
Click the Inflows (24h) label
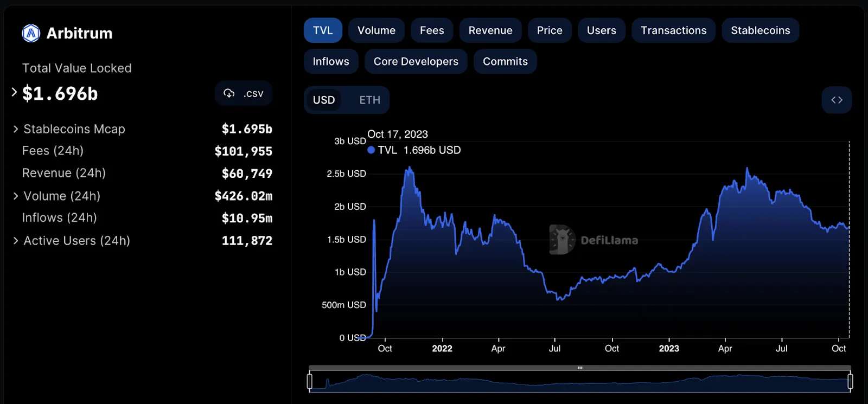pos(60,217)
